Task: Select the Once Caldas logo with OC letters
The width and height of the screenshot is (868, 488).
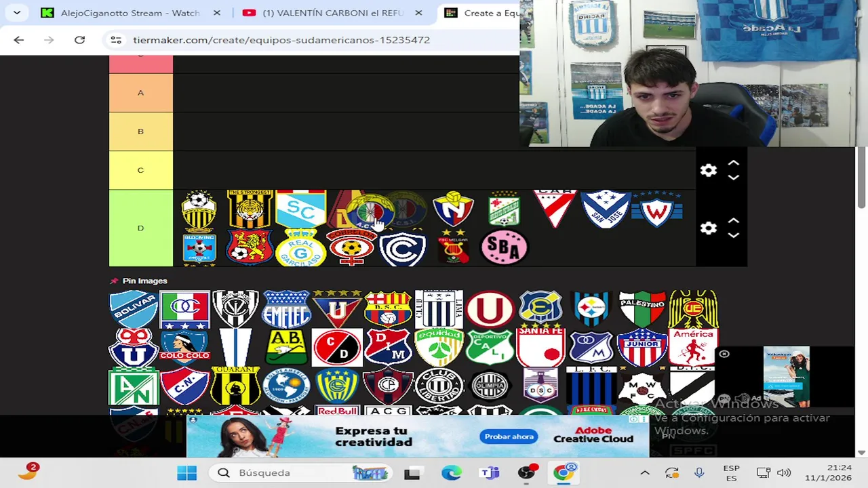Action: (x=184, y=309)
